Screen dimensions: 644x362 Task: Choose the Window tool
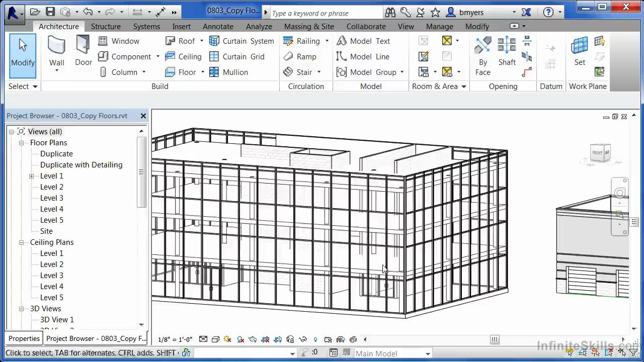tap(119, 41)
